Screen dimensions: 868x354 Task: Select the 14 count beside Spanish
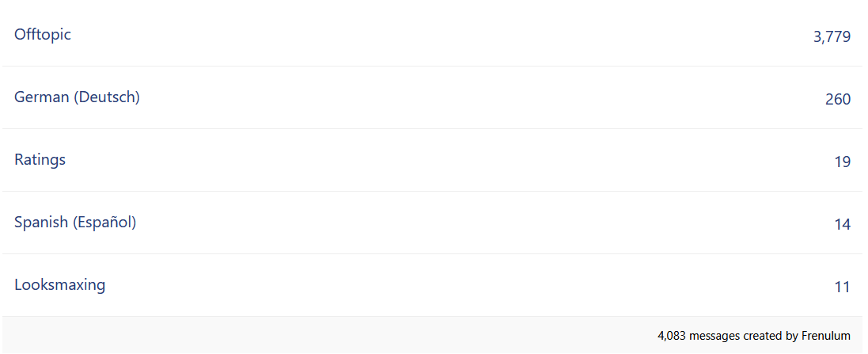point(842,225)
